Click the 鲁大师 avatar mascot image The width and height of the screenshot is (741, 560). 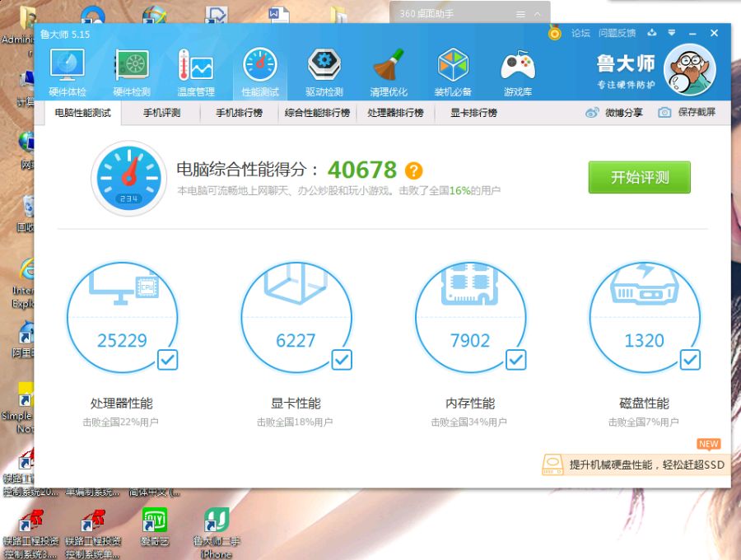pyautogui.click(x=689, y=71)
